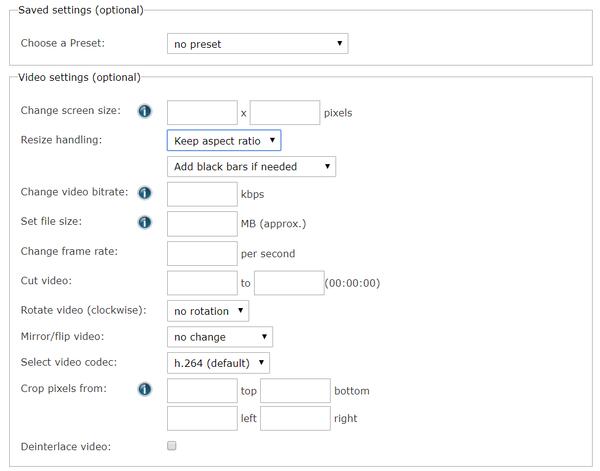
Task: Focus the video bitrate kbps field
Action: click(x=202, y=194)
